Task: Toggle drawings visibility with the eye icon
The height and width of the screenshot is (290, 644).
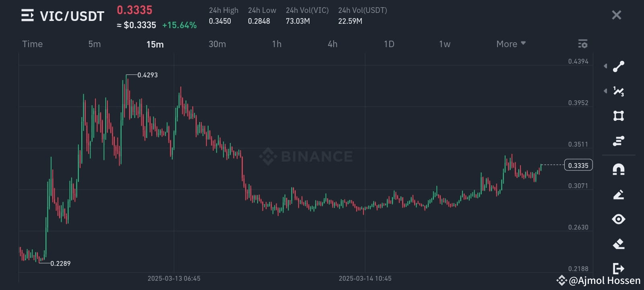Action: (619, 219)
